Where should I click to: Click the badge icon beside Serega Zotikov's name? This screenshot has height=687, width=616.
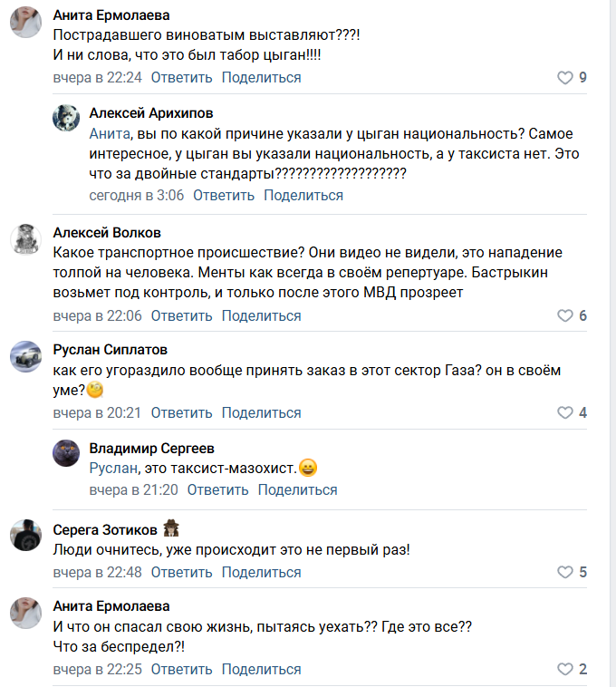pos(172,529)
